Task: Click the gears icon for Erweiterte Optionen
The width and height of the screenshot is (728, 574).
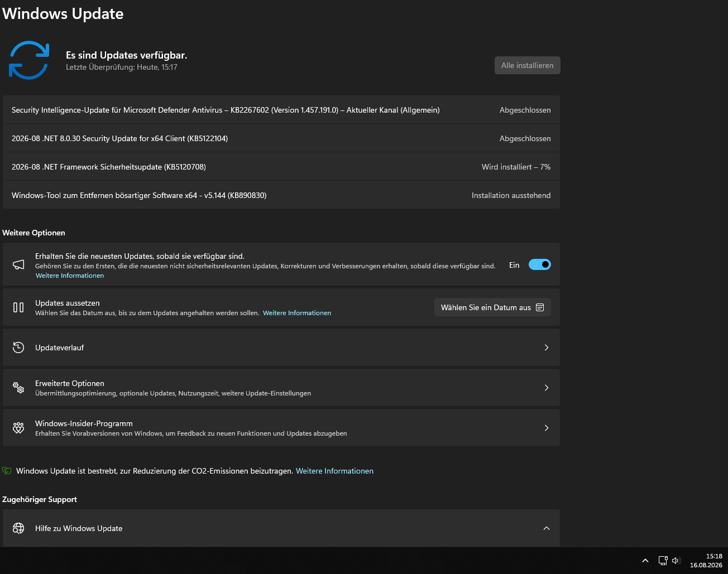Action: pyautogui.click(x=18, y=388)
